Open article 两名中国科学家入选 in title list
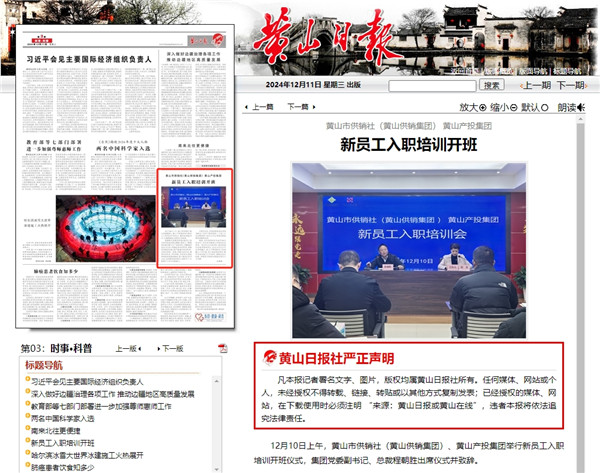 [x=62, y=419]
